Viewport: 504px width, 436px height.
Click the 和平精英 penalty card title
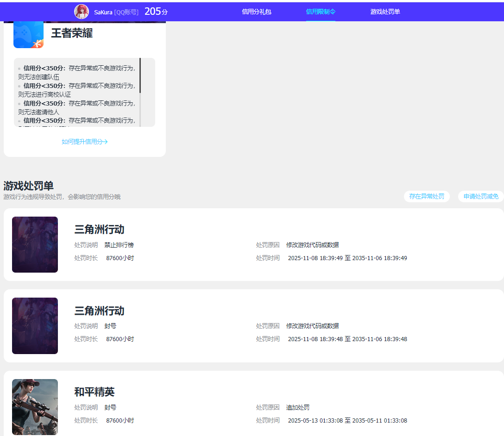[94, 392]
